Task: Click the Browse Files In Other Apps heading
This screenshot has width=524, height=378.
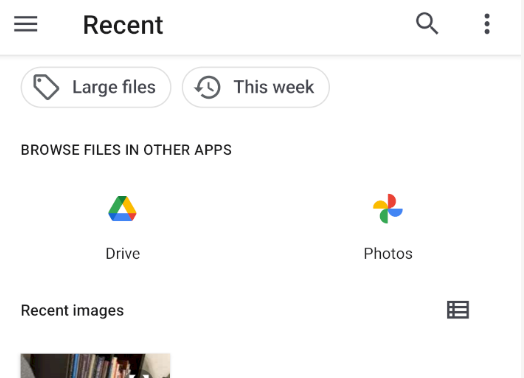Action: tap(126, 150)
